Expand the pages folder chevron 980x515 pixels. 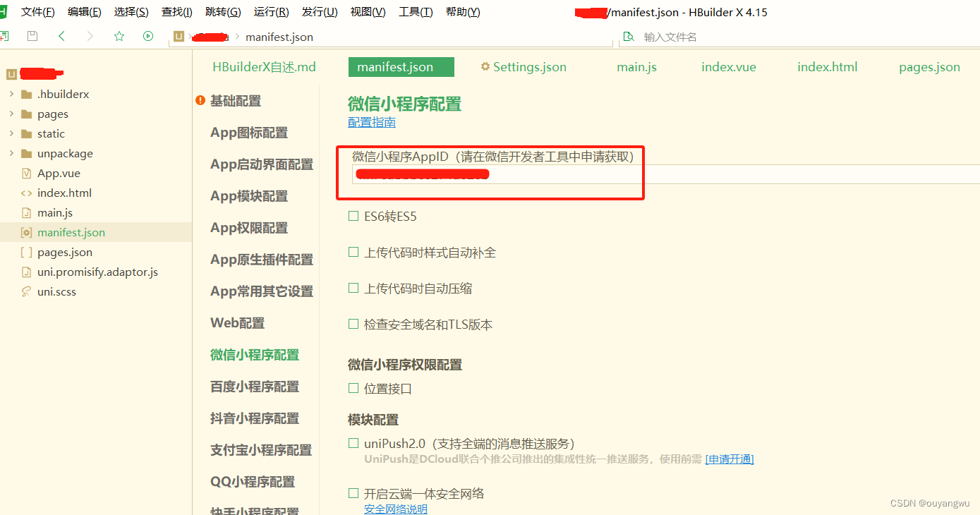(x=11, y=114)
